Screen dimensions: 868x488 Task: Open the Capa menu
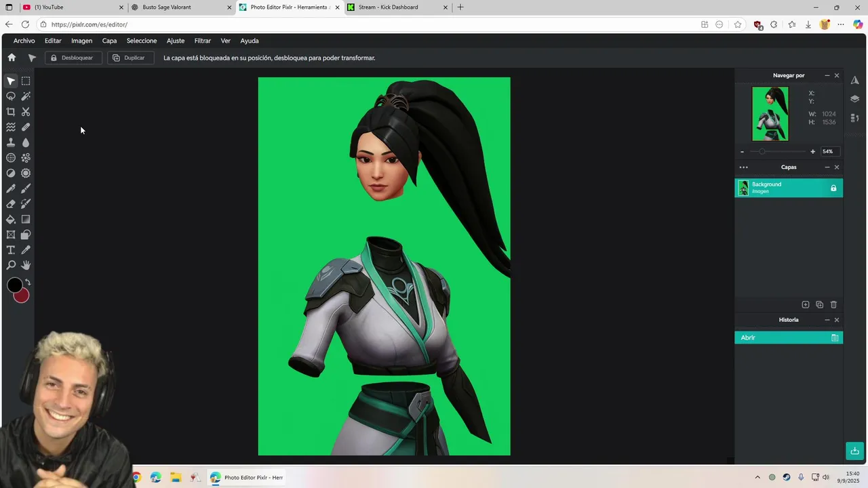pyautogui.click(x=109, y=41)
